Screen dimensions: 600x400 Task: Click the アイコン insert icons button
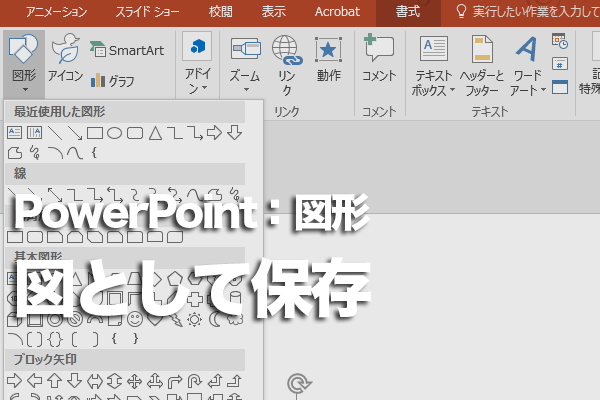[65, 58]
